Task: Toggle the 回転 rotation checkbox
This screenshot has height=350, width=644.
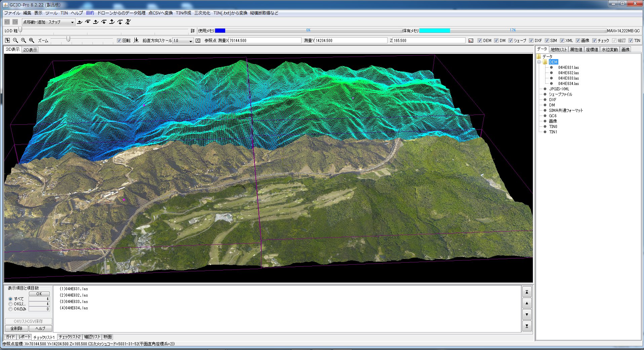Action: coord(119,41)
